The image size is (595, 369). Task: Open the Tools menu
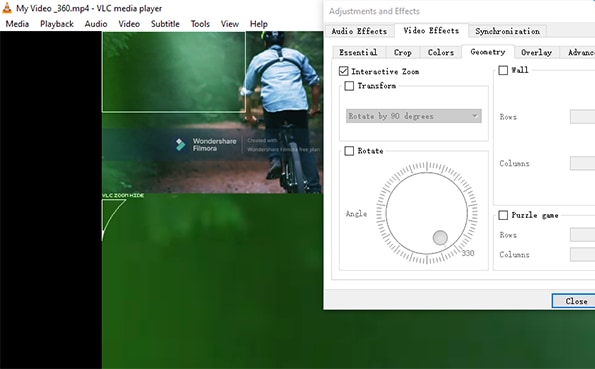pos(200,24)
